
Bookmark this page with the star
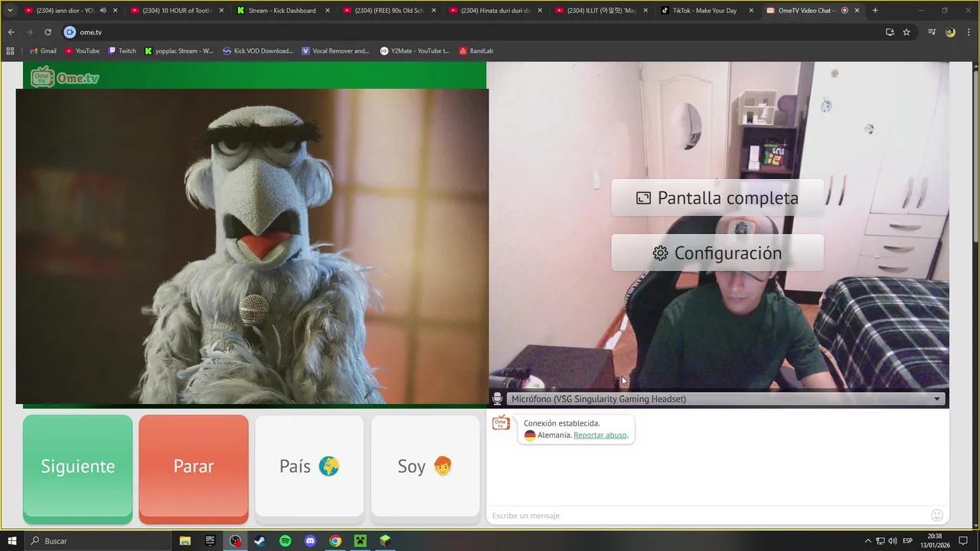coord(906,32)
